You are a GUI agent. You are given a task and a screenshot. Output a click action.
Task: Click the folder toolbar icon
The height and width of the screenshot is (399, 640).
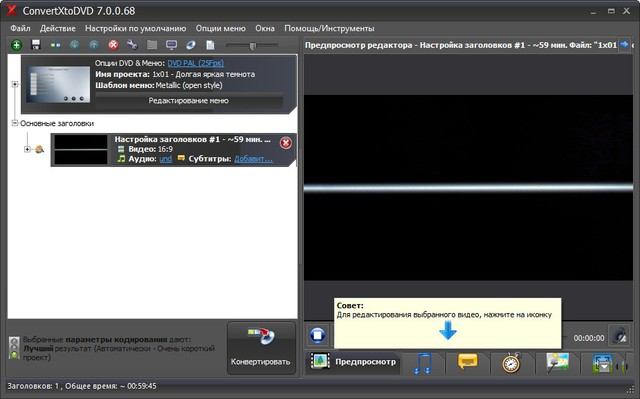click(x=152, y=45)
